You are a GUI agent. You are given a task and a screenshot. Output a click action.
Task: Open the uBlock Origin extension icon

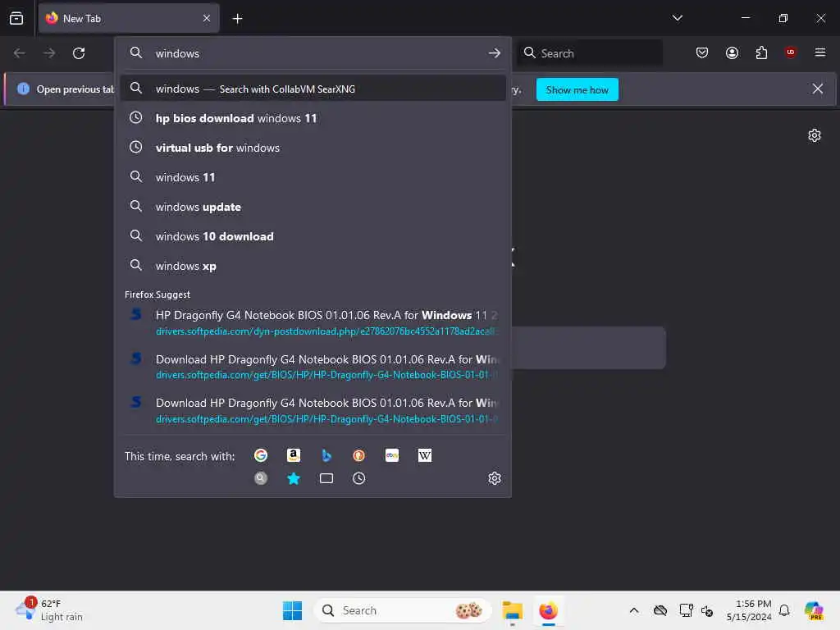(x=790, y=52)
